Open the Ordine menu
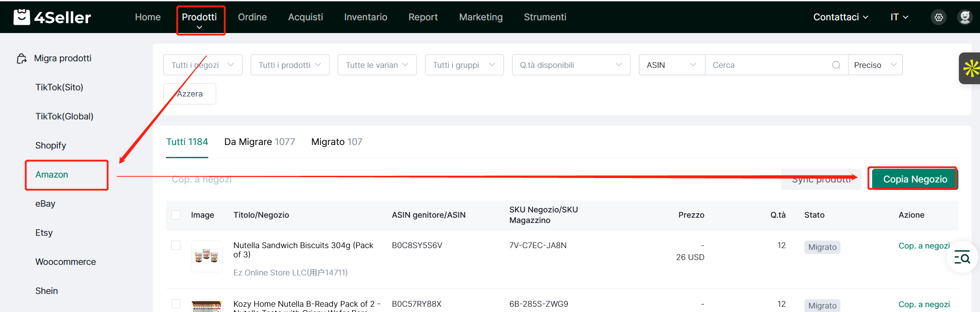Screen dimensions: 980x312 (x=252, y=17)
